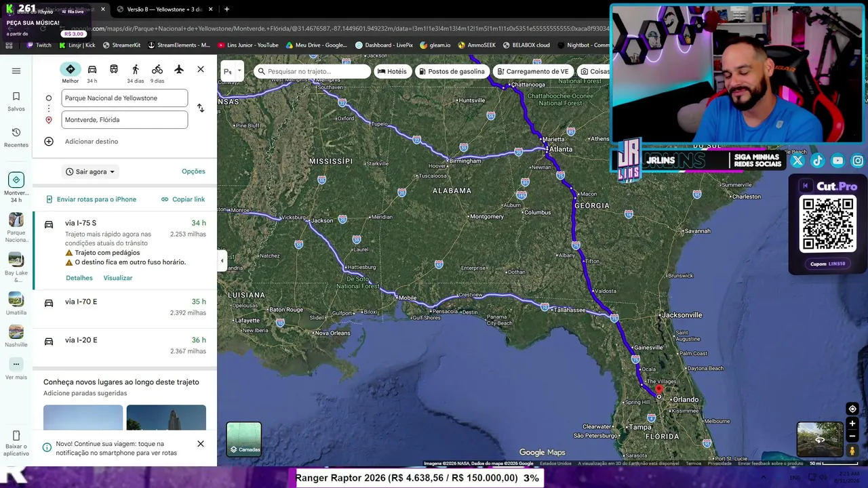Open the Bay Lake recent place

tap(16, 268)
